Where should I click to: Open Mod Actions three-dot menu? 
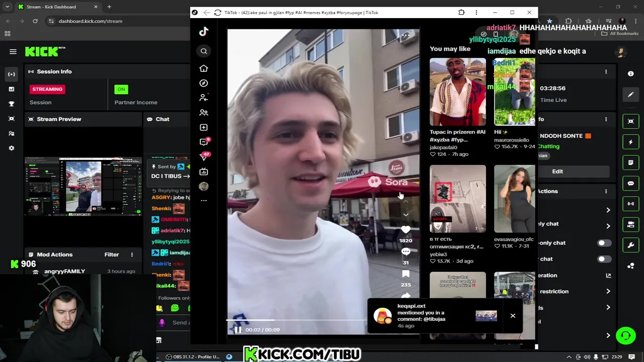[132, 255]
